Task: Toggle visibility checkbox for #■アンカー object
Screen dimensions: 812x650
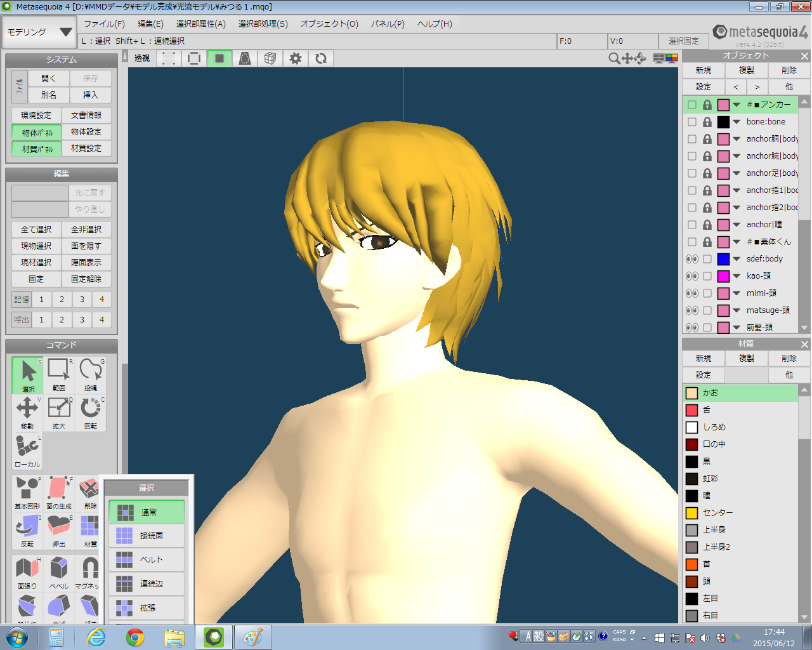Action: 692,105
